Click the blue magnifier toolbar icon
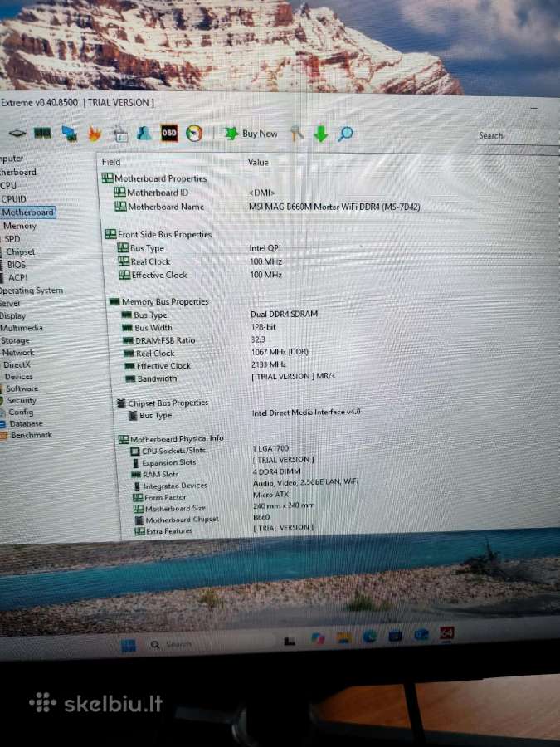The image size is (560, 747). (x=345, y=134)
